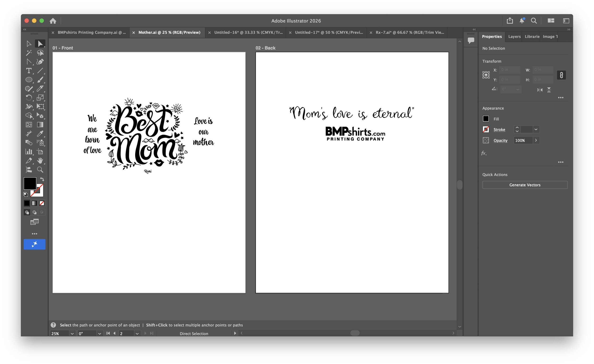Open rotation angle dropdown in Transform
This screenshot has height=364, width=594.
click(x=517, y=89)
